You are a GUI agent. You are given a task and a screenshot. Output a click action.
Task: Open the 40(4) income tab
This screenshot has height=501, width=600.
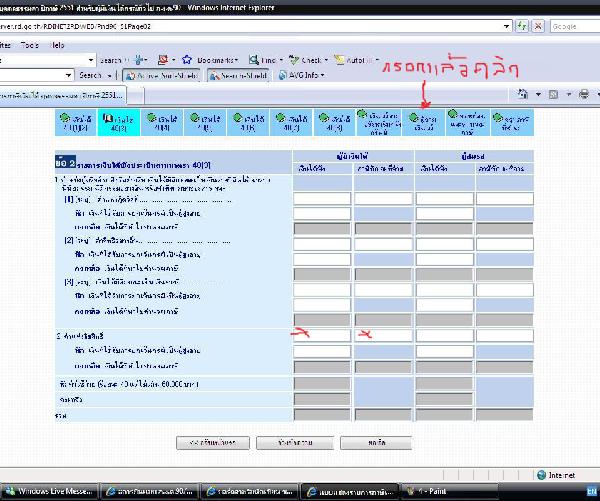[162, 122]
